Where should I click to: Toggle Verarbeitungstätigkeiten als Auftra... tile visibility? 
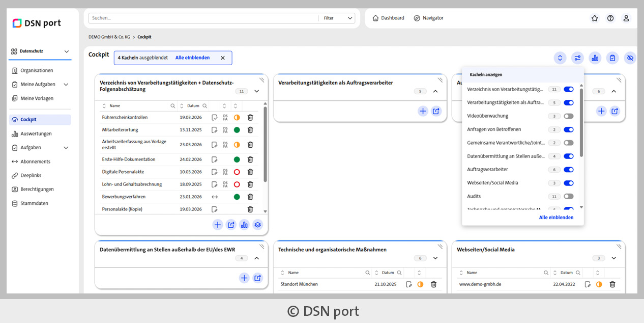569,102
